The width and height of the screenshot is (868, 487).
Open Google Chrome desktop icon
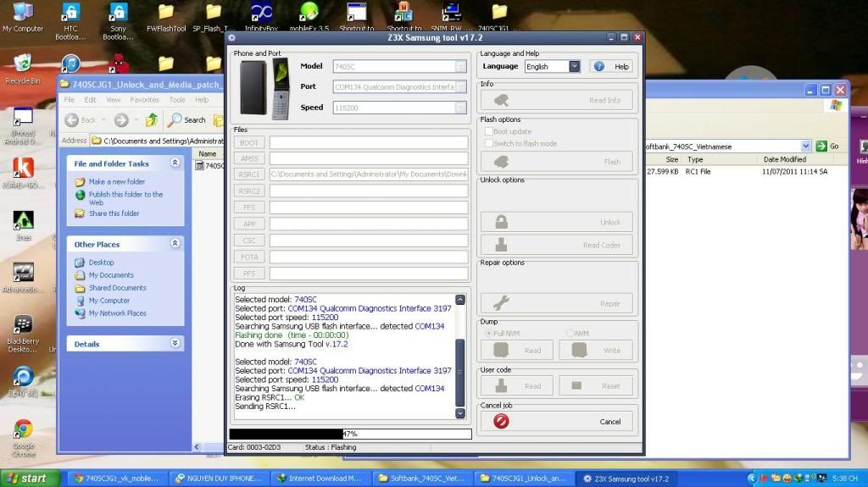(x=23, y=439)
